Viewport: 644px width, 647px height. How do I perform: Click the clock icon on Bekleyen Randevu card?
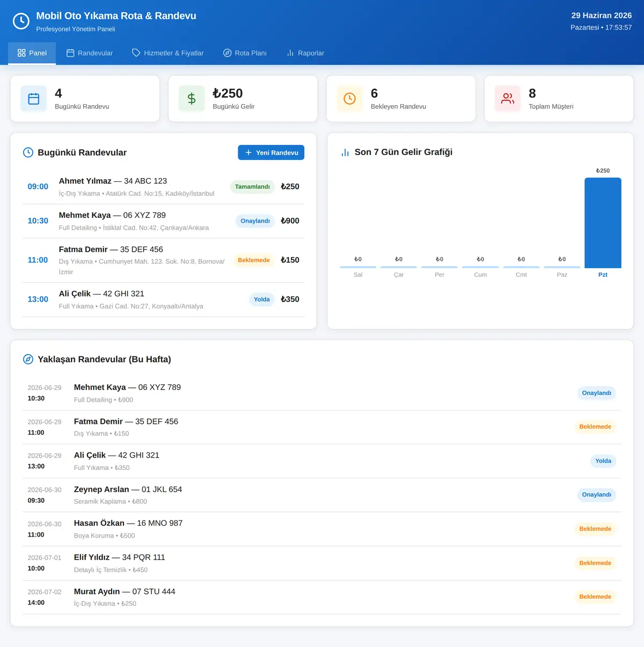click(349, 99)
